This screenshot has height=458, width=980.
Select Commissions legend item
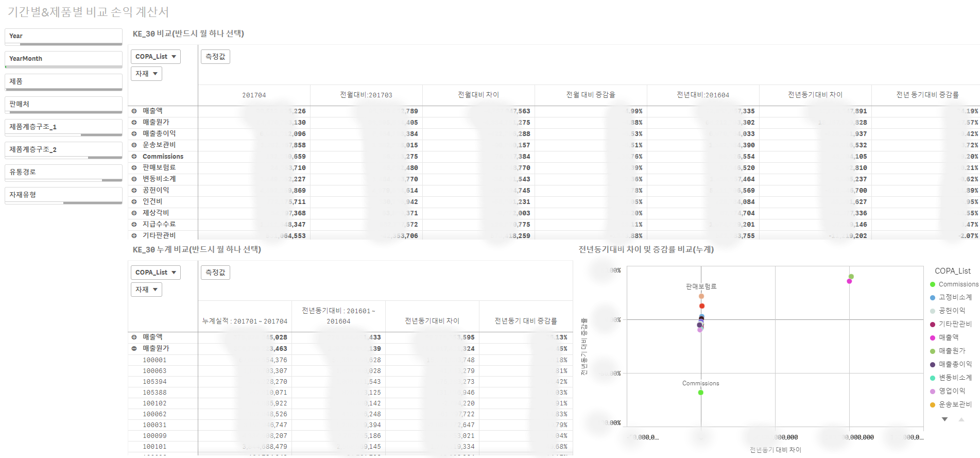tap(954, 284)
